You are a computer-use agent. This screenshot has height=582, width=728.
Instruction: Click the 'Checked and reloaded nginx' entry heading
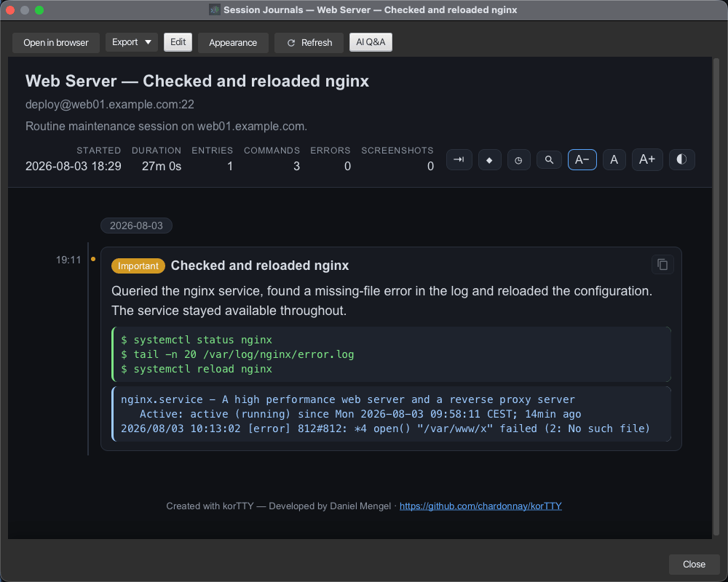[x=260, y=266]
